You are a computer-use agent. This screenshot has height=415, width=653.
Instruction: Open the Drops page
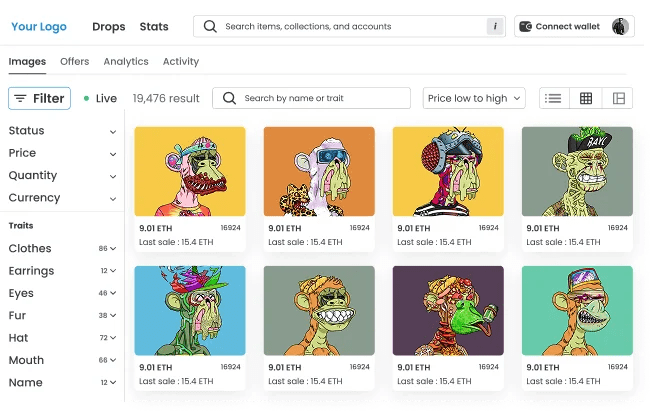click(x=109, y=26)
